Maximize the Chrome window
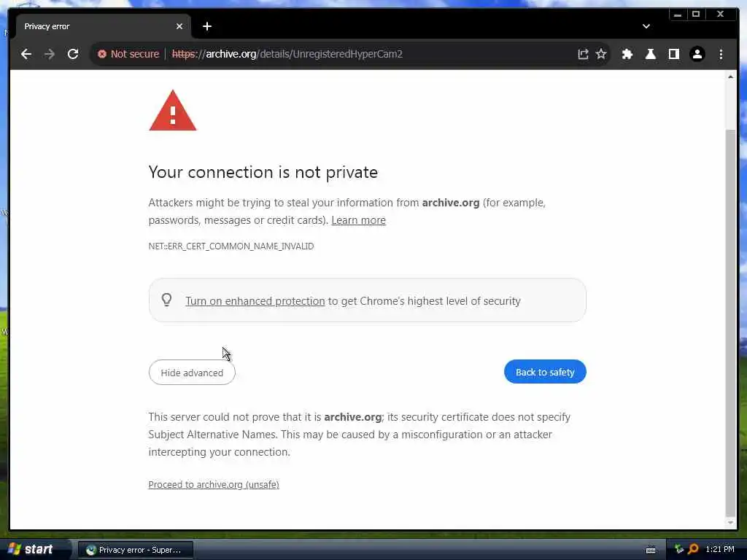747x560 pixels. point(696,15)
